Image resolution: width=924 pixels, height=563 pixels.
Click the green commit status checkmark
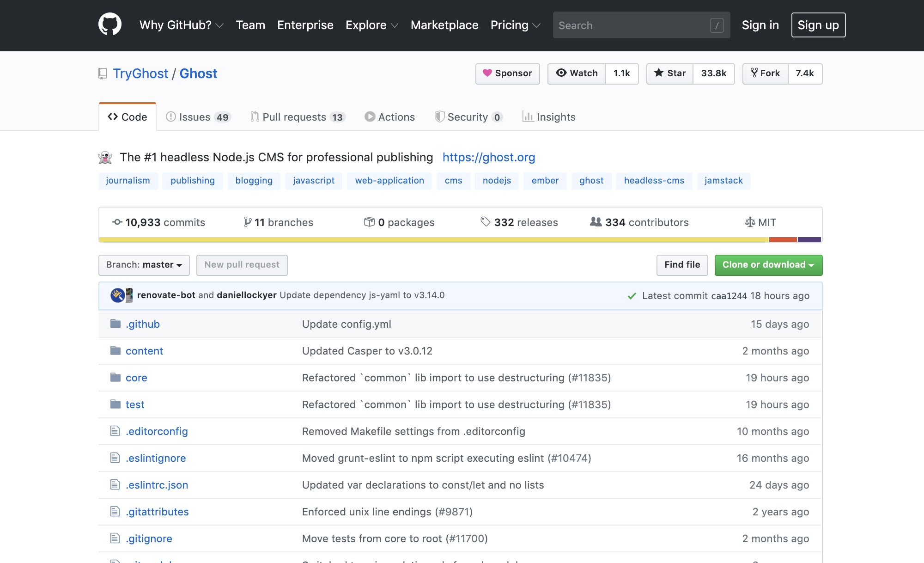pyautogui.click(x=632, y=296)
